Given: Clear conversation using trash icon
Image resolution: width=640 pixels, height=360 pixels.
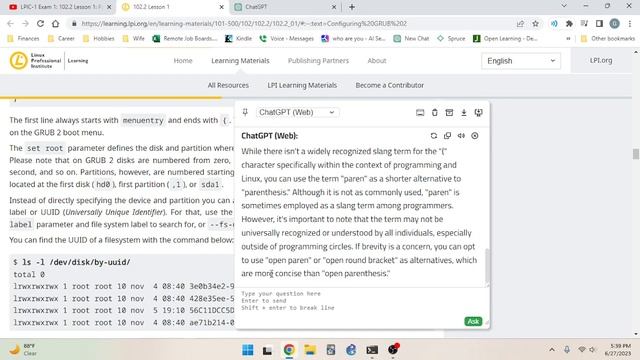Looking at the screenshot, I should 435,113.
